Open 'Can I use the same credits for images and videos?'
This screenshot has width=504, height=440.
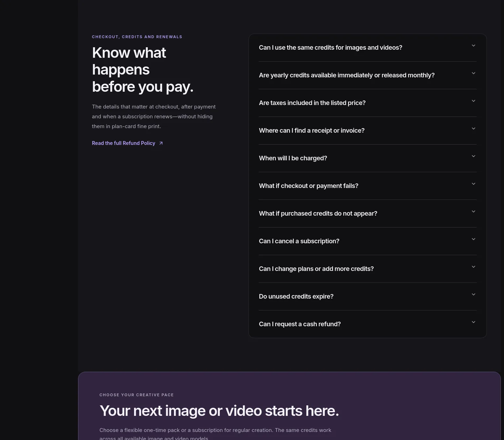click(367, 48)
